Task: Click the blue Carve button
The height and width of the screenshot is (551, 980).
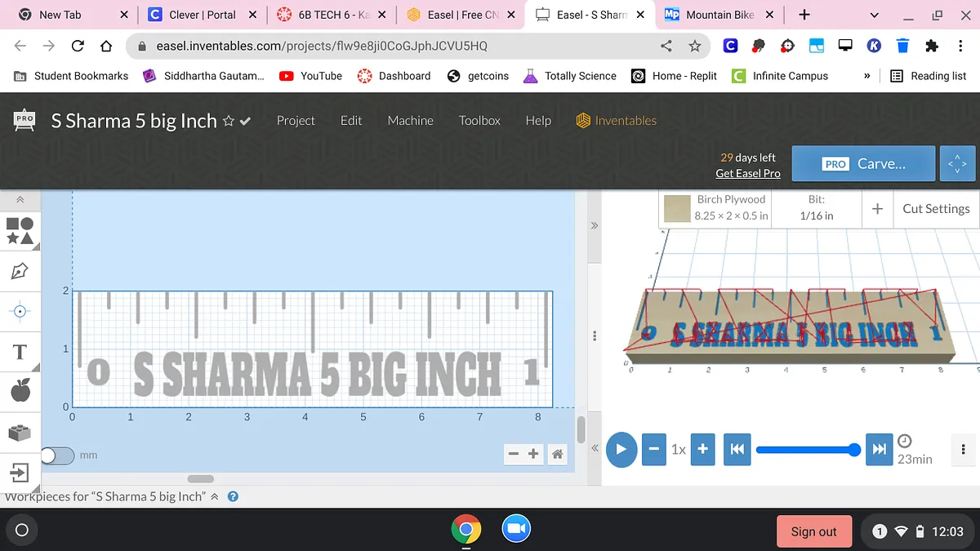Action: click(x=864, y=163)
